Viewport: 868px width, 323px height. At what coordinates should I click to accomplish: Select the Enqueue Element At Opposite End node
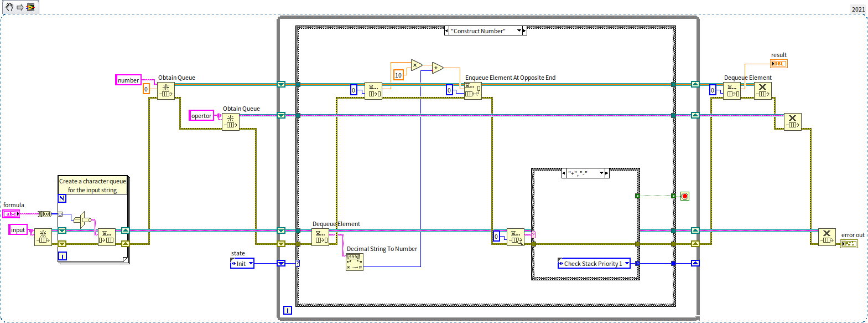[x=472, y=90]
